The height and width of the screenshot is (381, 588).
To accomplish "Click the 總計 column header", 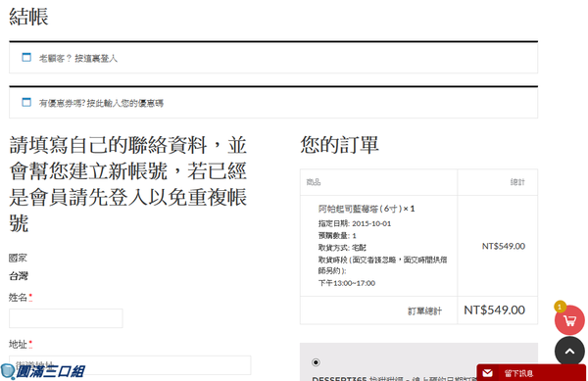I will click(517, 182).
